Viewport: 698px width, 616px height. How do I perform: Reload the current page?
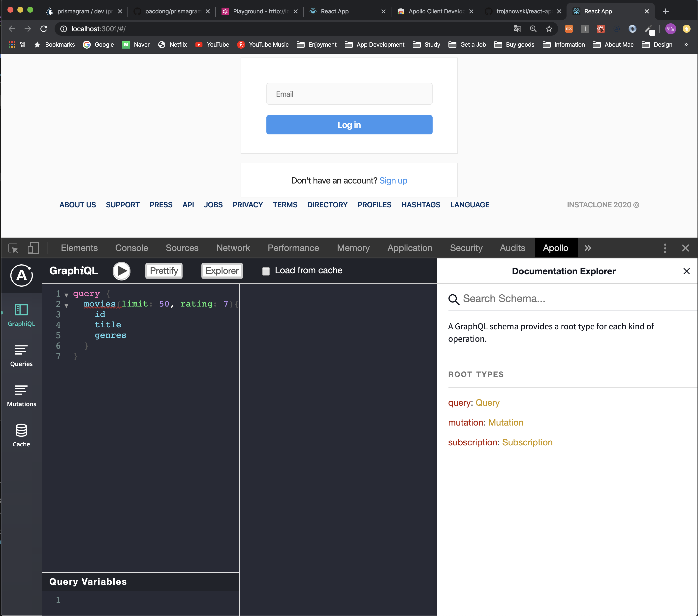44,29
